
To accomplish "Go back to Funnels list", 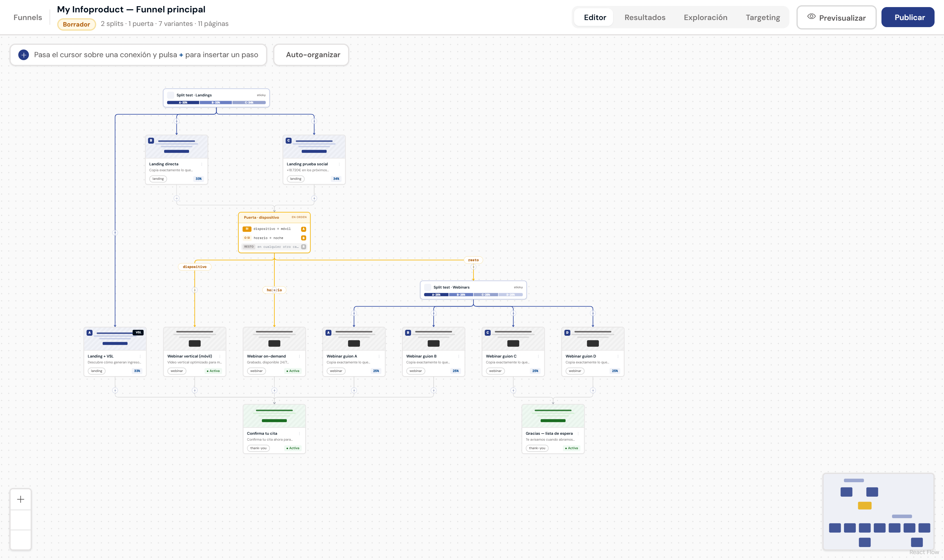I will (x=27, y=17).
